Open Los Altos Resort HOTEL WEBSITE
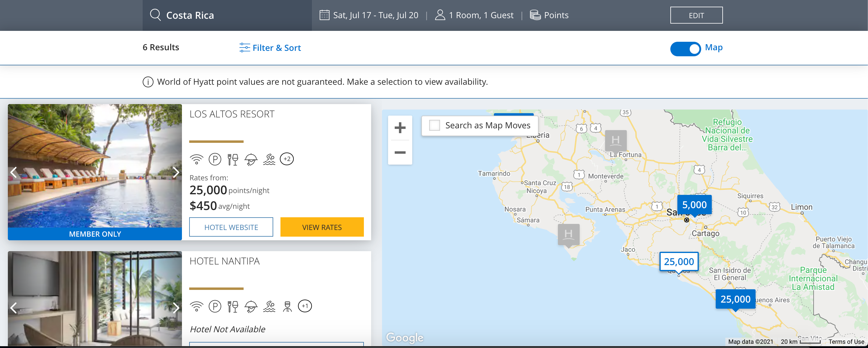868x348 pixels. coord(231,227)
